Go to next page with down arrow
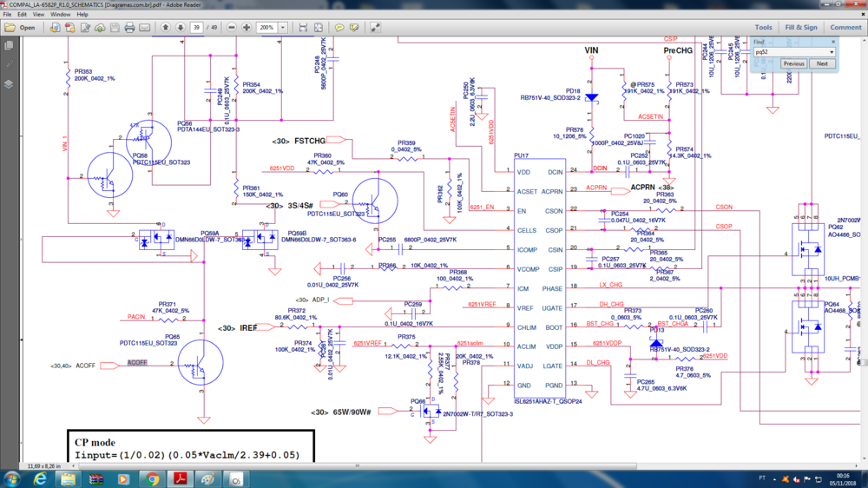This screenshot has height=488, width=868. tap(181, 27)
